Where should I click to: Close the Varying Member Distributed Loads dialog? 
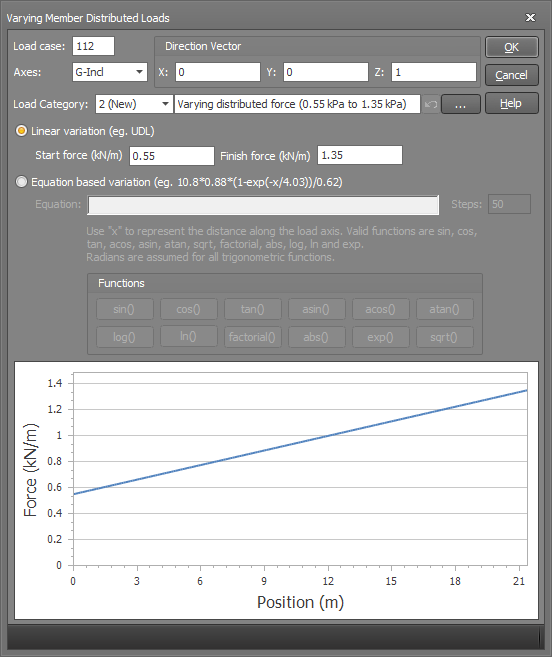[x=530, y=18]
